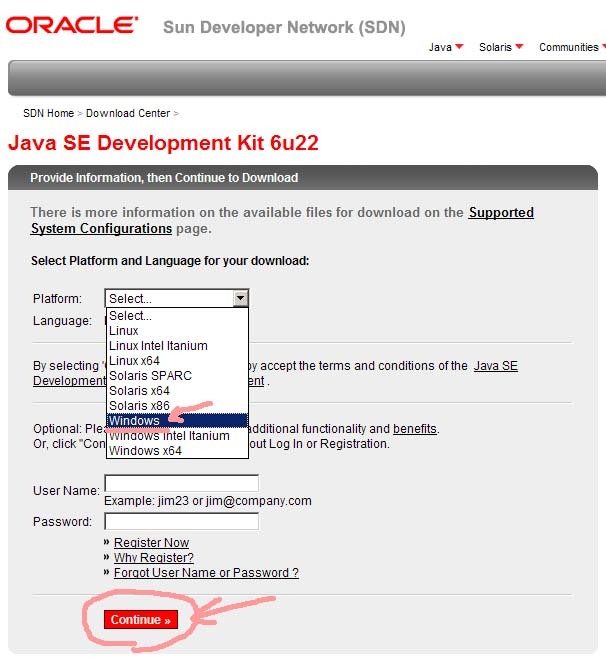Choose Linux x64 platform
The image size is (606, 670).
[177, 361]
